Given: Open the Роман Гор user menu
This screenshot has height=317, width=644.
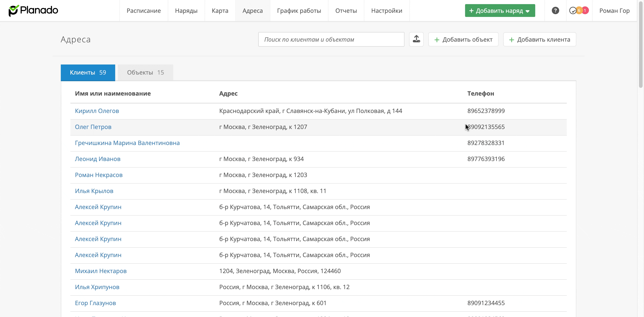Looking at the screenshot, I should [x=614, y=11].
